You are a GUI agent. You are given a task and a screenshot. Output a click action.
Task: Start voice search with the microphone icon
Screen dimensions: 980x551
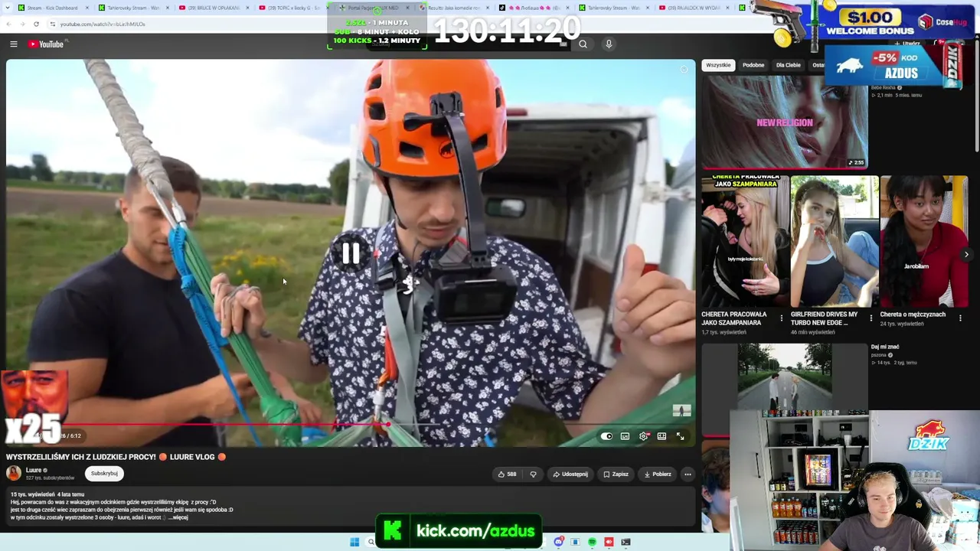click(x=609, y=44)
